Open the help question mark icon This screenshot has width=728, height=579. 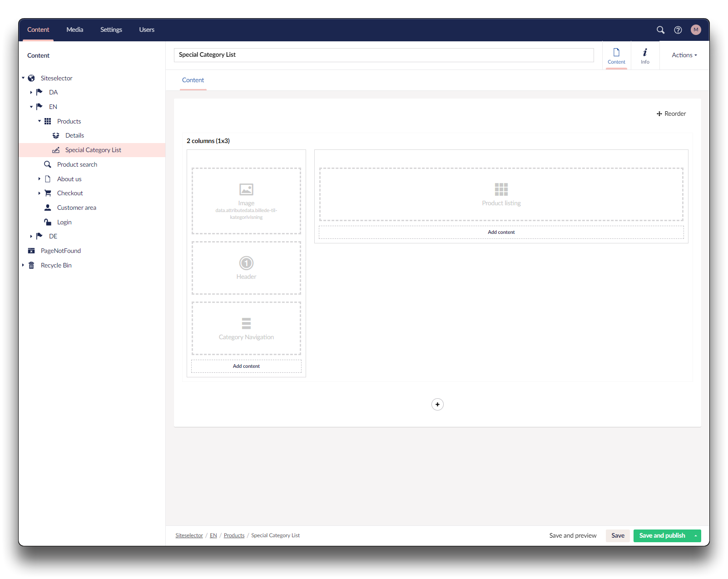678,30
